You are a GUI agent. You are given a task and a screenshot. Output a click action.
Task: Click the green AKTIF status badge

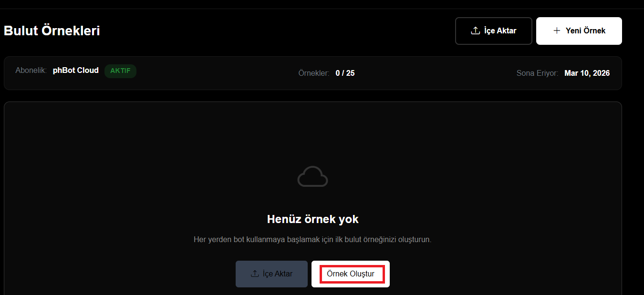click(120, 71)
